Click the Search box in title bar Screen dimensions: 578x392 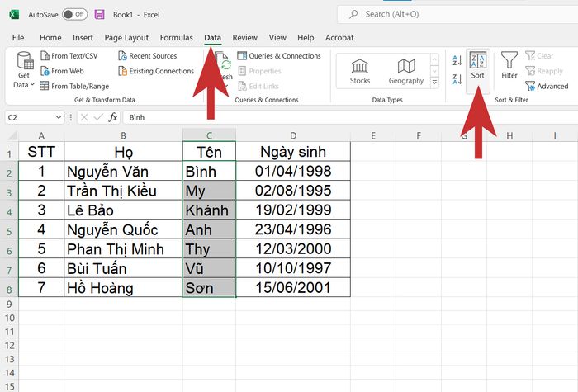click(x=457, y=14)
